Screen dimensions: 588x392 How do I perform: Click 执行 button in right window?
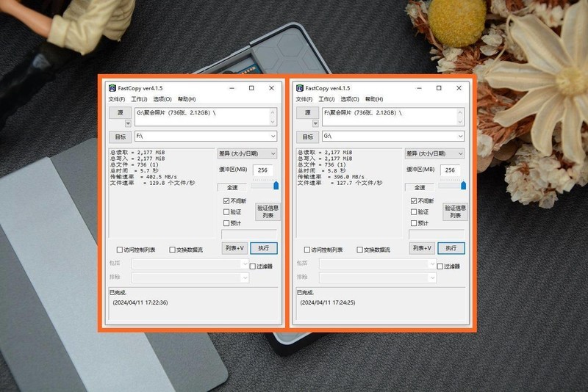(451, 248)
